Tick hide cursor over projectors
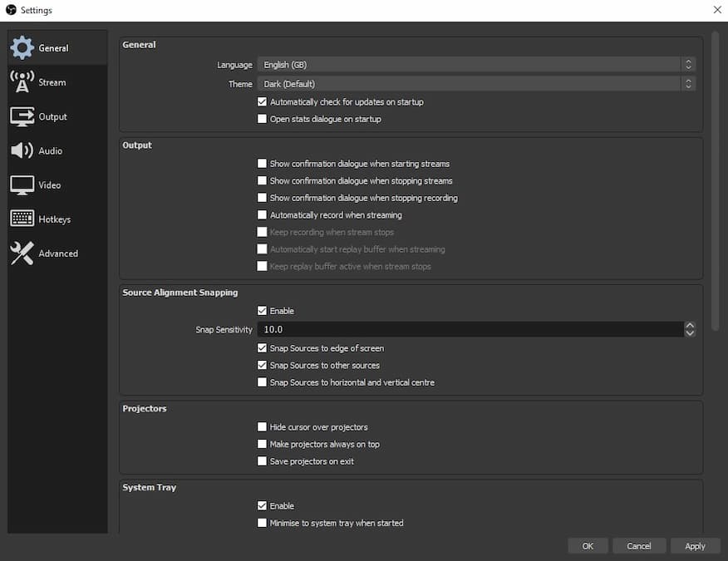728x561 pixels. 262,427
